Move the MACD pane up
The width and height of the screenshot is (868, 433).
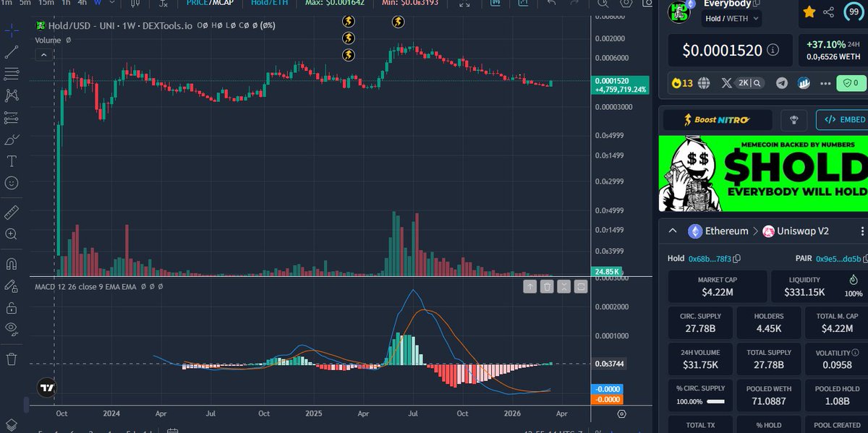click(529, 287)
